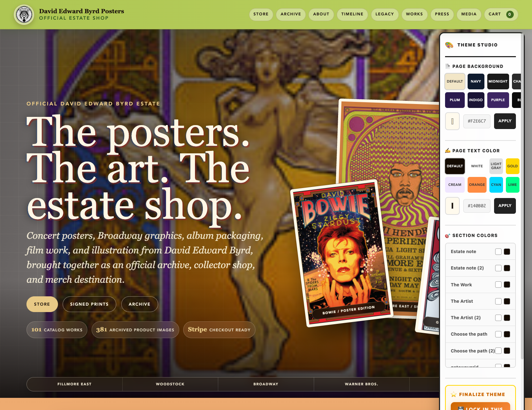Select the Orange text color swatch
The image size is (532, 410).
coord(477,185)
